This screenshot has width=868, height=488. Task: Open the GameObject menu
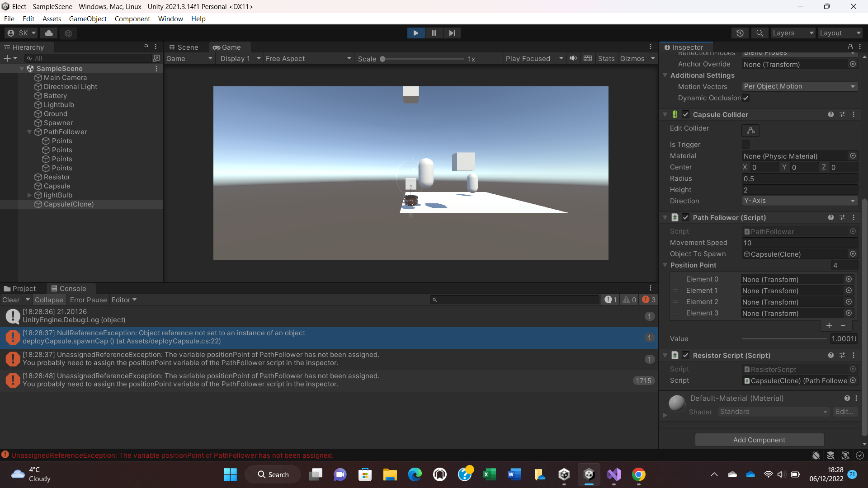coord(88,19)
